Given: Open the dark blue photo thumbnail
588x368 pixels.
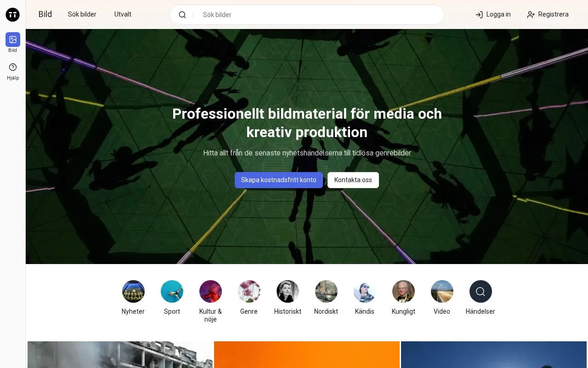Looking at the screenshot, I should tap(494, 355).
